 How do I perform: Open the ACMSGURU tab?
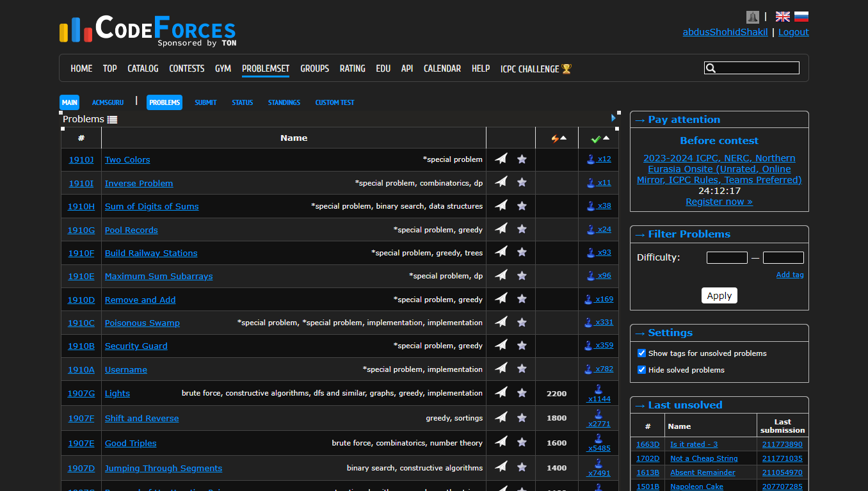(x=108, y=102)
